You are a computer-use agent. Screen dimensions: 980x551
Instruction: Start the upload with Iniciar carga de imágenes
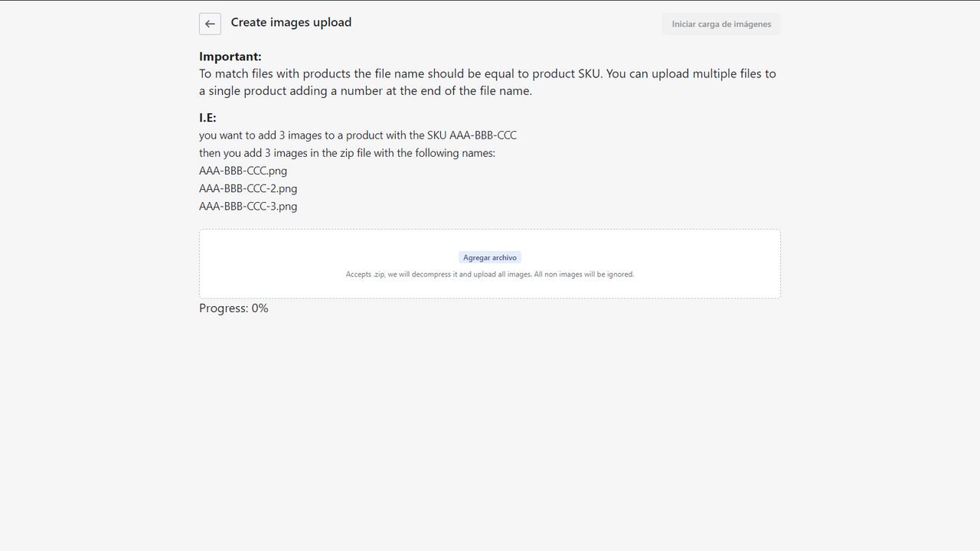[x=720, y=24]
